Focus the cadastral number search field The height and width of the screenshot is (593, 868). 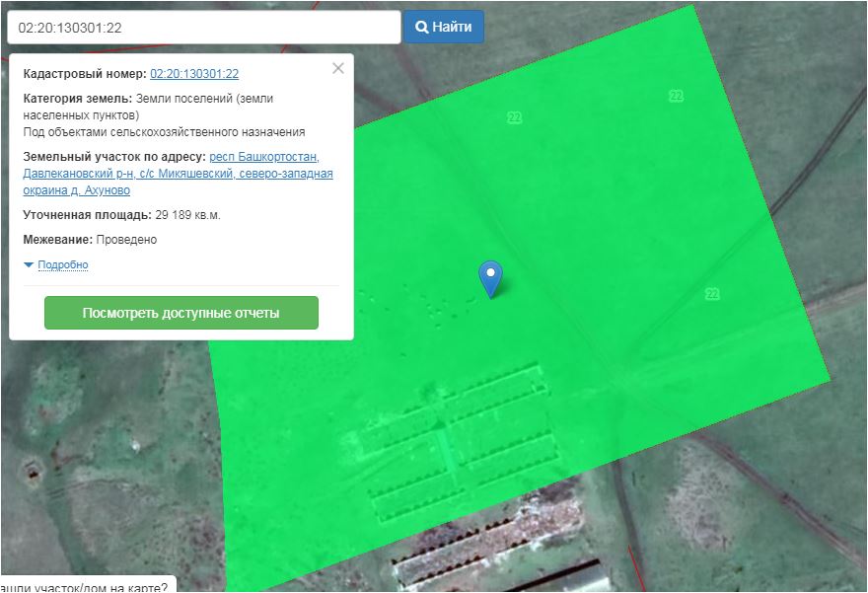pos(203,28)
